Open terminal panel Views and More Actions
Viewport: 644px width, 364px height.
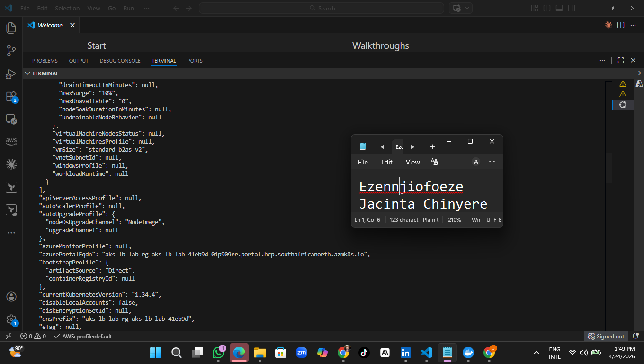click(x=602, y=61)
